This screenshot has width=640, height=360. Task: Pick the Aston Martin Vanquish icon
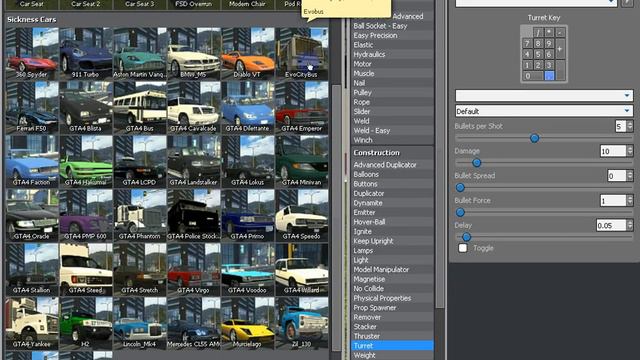coord(140,53)
